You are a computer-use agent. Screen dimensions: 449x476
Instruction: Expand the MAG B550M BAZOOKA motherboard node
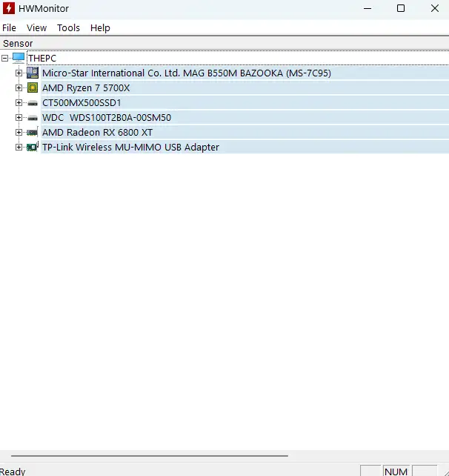tap(19, 73)
